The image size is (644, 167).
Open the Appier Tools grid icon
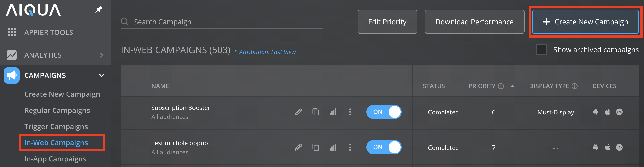[12, 32]
